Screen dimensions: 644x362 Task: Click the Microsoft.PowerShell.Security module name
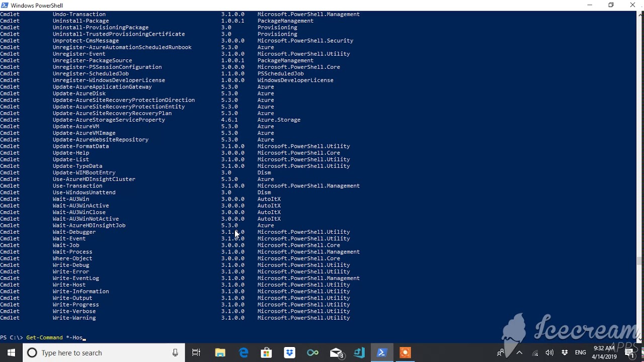[305, 41]
